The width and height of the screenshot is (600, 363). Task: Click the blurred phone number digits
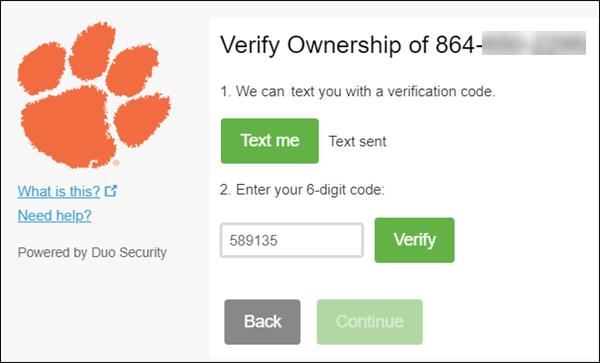(x=534, y=43)
